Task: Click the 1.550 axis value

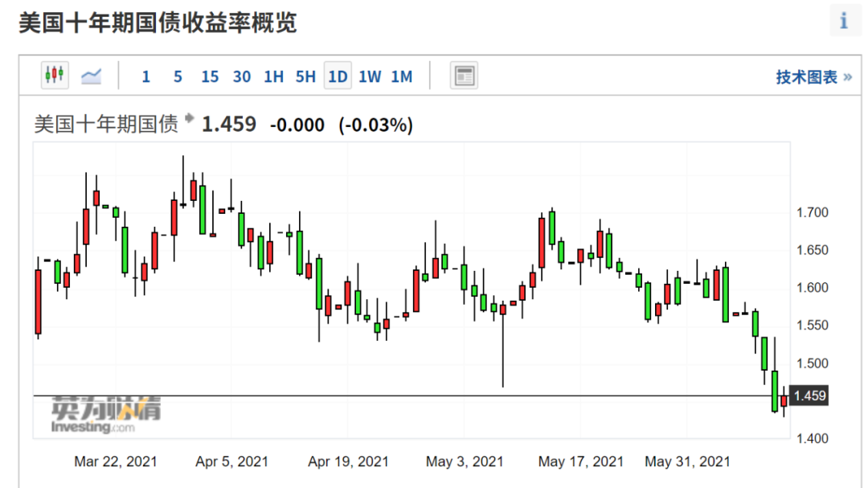Action: point(812,325)
